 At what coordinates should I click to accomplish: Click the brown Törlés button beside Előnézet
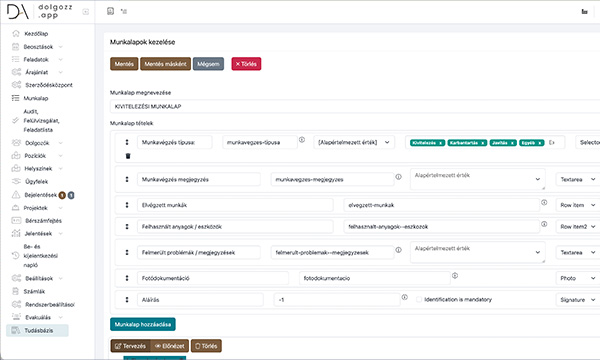(206, 346)
